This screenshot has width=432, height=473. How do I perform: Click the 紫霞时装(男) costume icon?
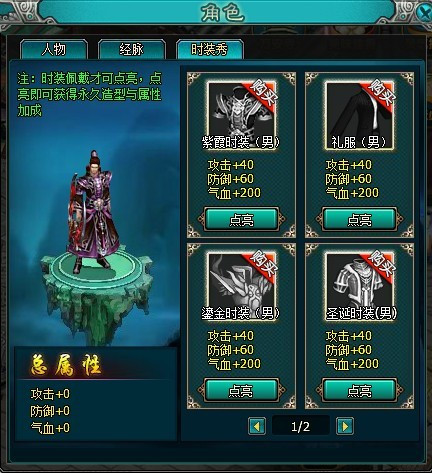[x=242, y=116]
